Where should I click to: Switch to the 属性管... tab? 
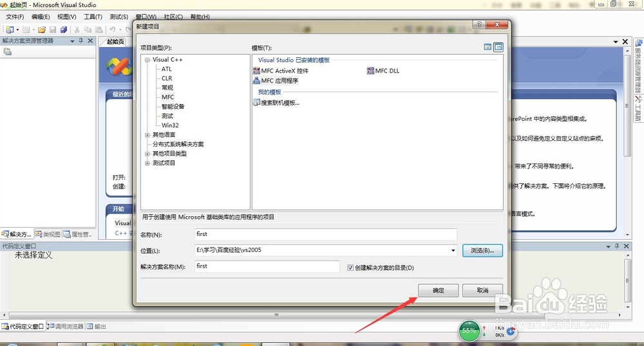78,234
